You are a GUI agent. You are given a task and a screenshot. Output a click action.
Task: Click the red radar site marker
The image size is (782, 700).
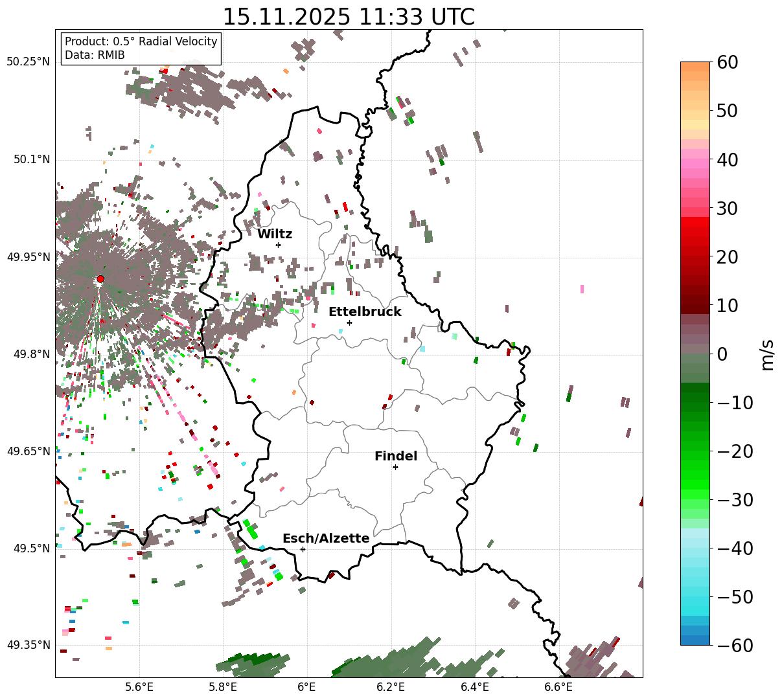pos(100,279)
